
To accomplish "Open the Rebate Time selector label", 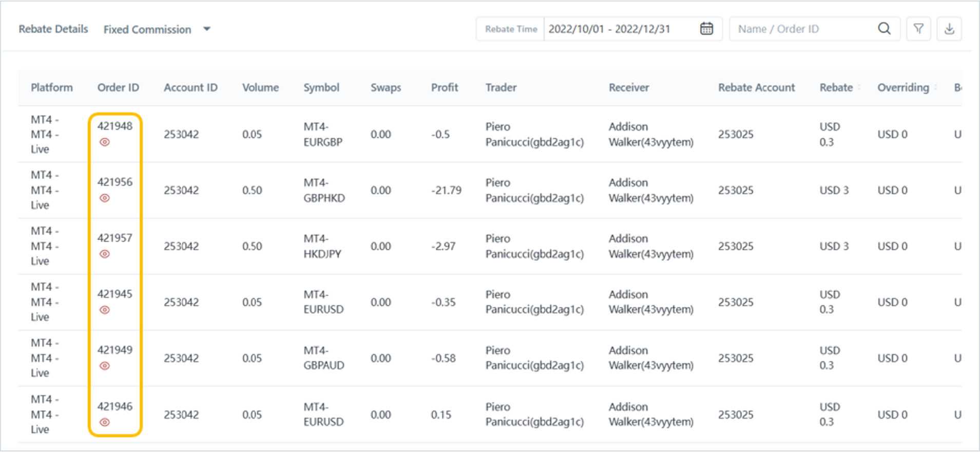I will [511, 29].
